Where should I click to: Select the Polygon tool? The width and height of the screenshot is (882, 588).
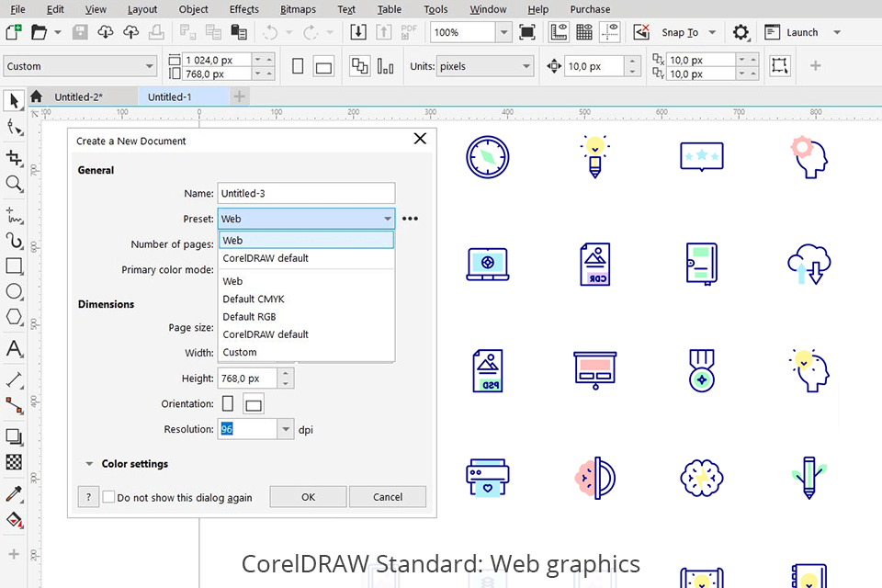click(x=14, y=317)
